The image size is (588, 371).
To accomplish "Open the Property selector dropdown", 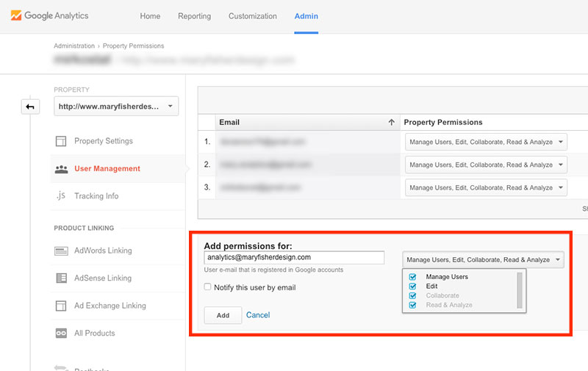I will tap(116, 107).
